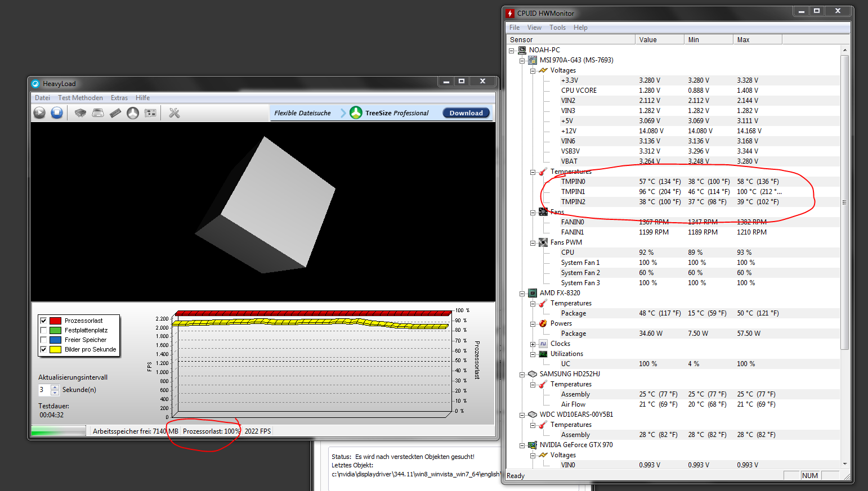
Task: Click the Max column header
Action: (757, 39)
